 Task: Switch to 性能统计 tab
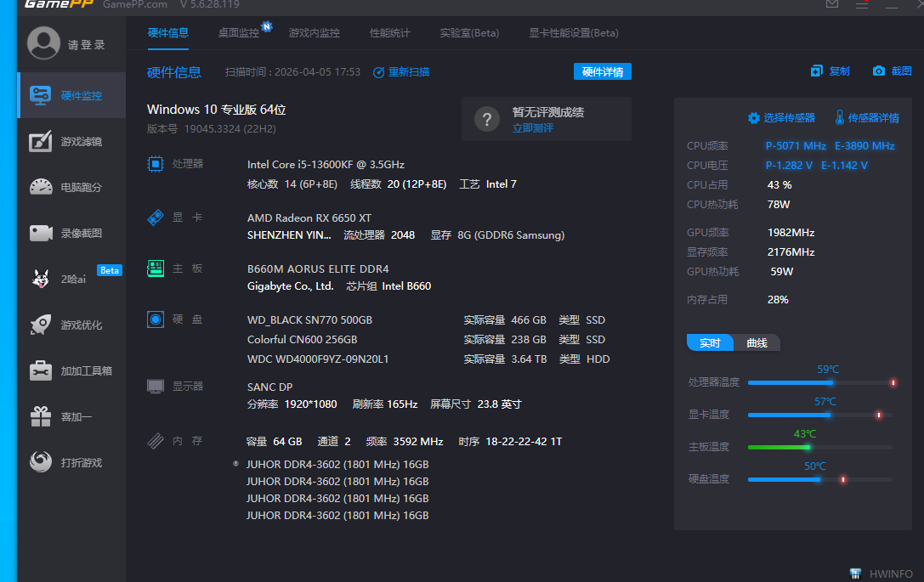click(x=389, y=33)
